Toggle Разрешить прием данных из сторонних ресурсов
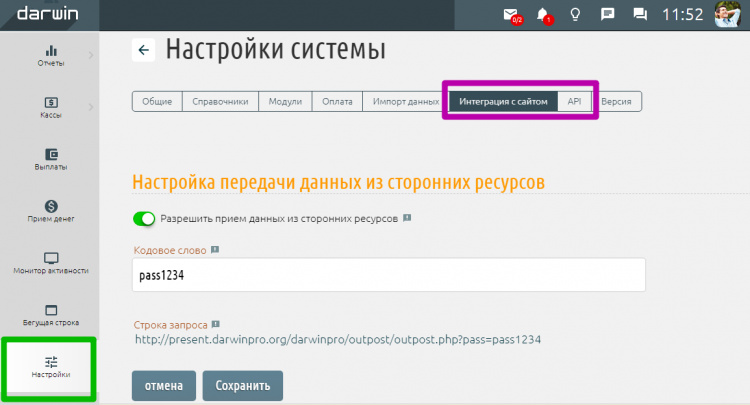 (145, 218)
